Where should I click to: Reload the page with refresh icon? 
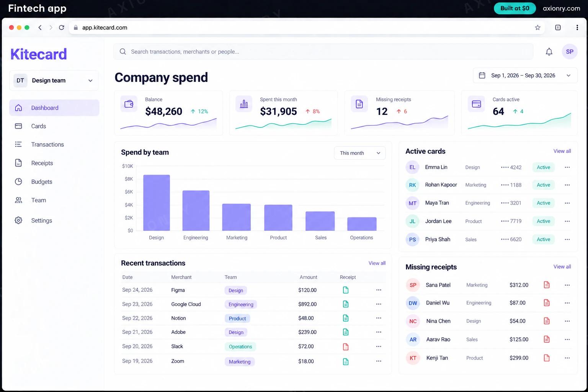(61, 28)
